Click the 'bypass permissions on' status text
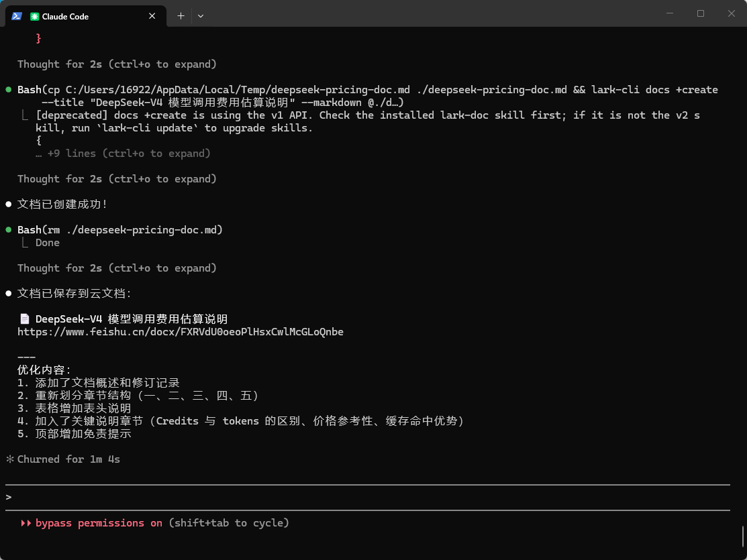 pyautogui.click(x=99, y=523)
